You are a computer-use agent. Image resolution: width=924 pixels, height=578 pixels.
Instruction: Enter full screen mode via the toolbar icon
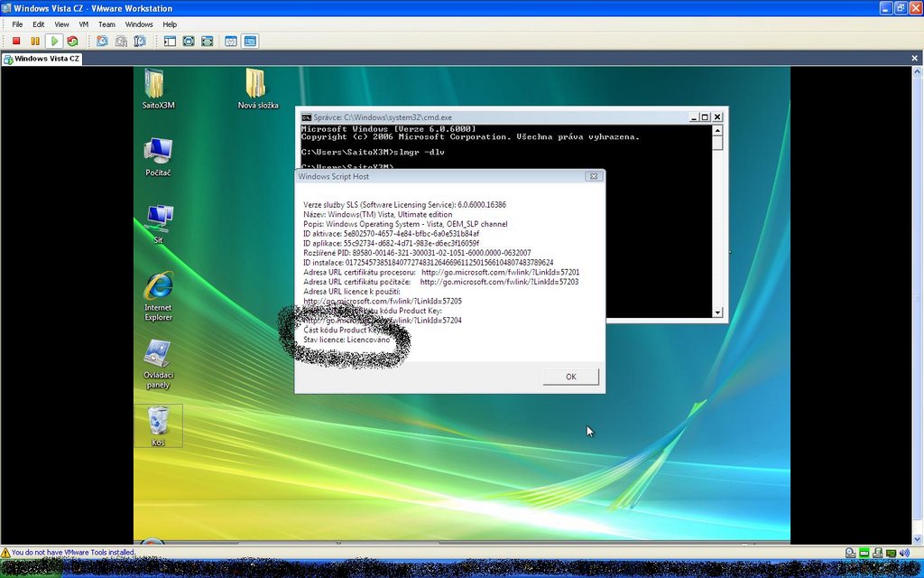click(x=207, y=41)
